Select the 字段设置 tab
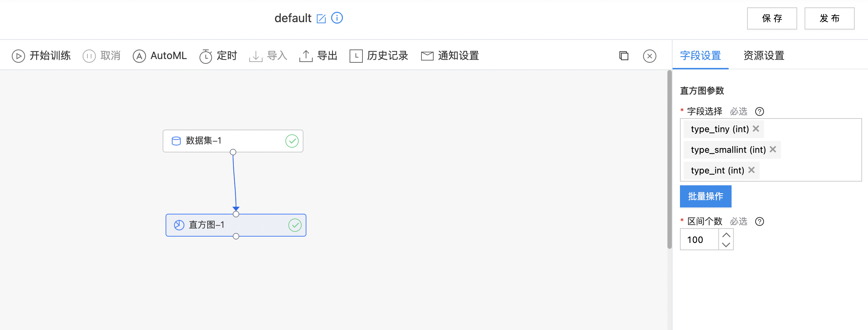This screenshot has height=330, width=868. (700, 56)
